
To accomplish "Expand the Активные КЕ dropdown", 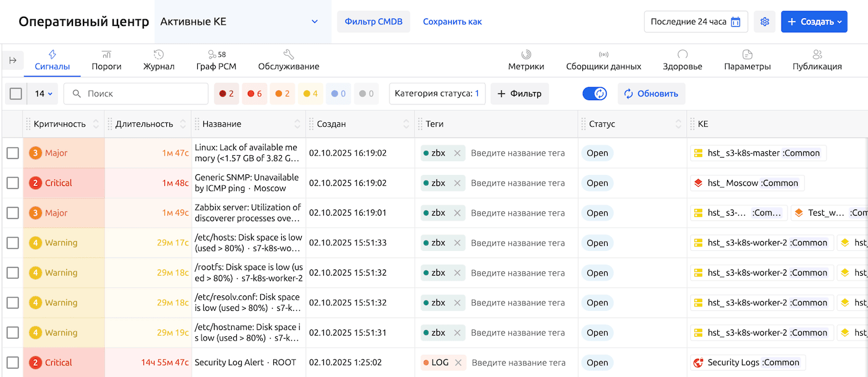I will [x=314, y=22].
